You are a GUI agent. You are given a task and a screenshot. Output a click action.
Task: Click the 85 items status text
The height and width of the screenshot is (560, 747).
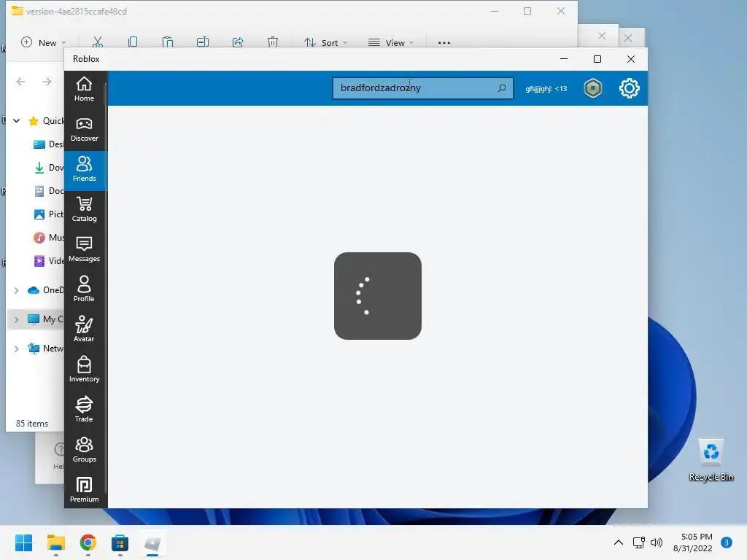[32, 424]
